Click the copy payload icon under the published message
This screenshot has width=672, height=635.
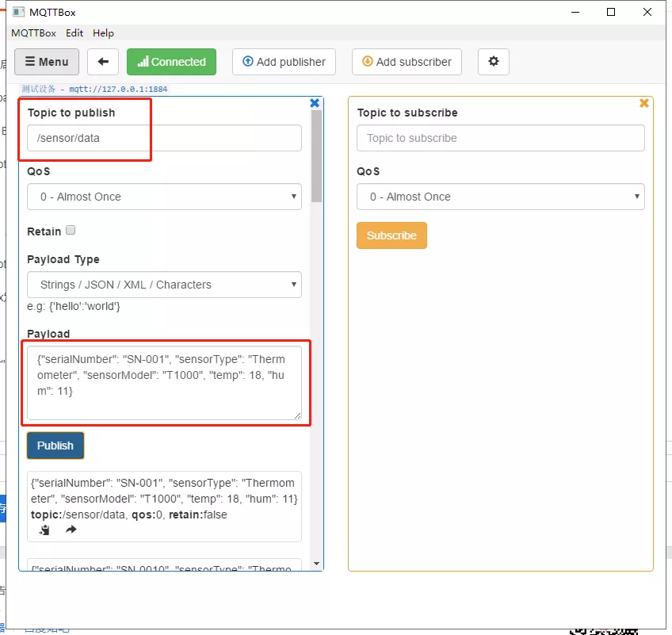click(44, 530)
